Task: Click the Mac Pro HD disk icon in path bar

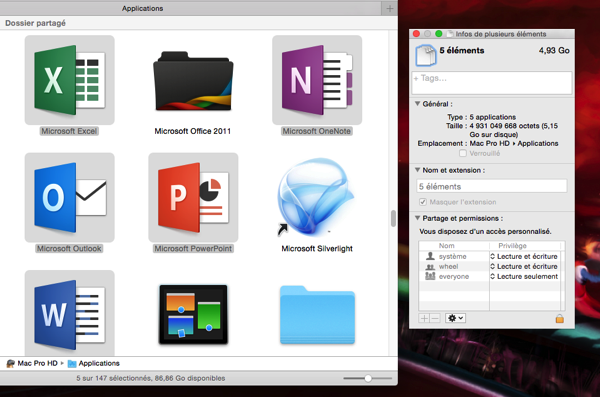Action: click(x=11, y=363)
